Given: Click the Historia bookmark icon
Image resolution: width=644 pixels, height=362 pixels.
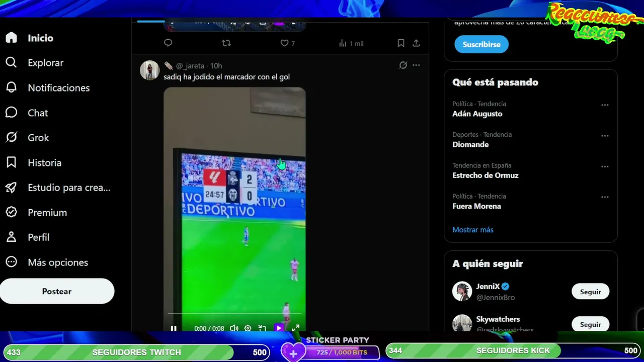Looking at the screenshot, I should click(11, 162).
